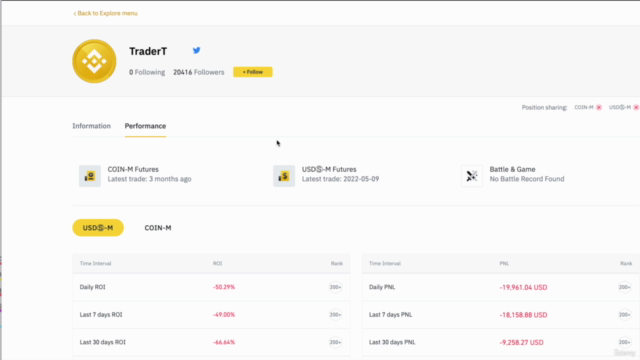
Task: Go back to Explore menu
Action: pyautogui.click(x=106, y=13)
